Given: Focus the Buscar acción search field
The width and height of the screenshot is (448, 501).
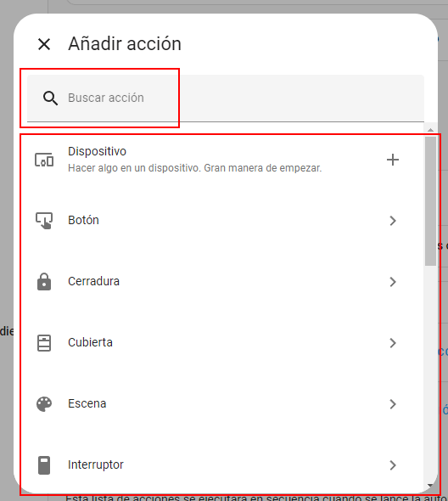Looking at the screenshot, I should click(226, 99).
